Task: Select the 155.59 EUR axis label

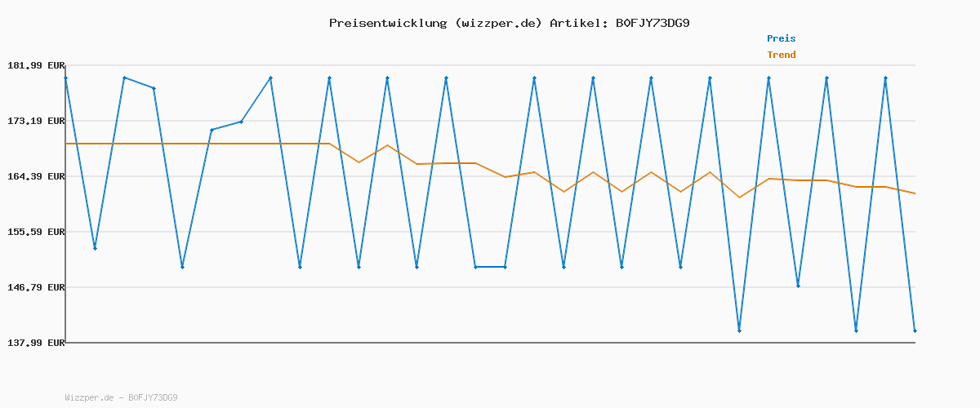Action: [x=34, y=232]
